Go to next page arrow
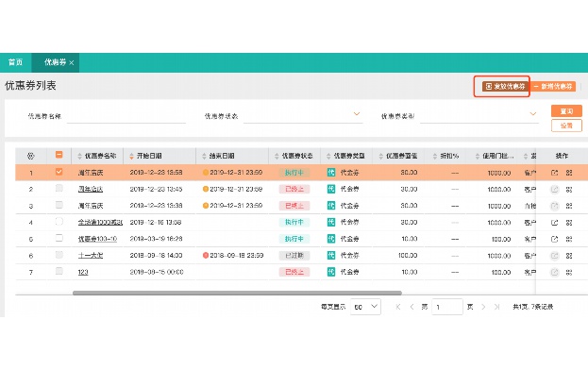Image resolution: width=588 pixels, height=370 pixels. click(x=483, y=307)
